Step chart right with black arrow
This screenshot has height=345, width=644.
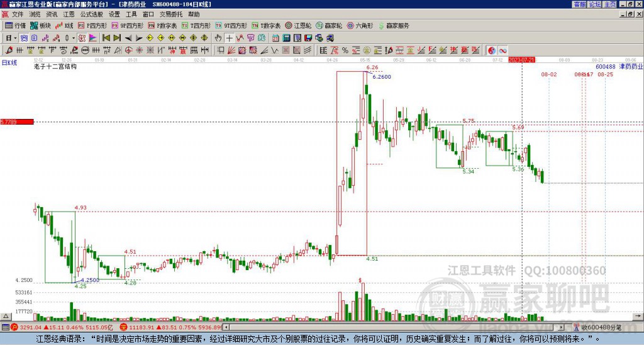[139, 38]
